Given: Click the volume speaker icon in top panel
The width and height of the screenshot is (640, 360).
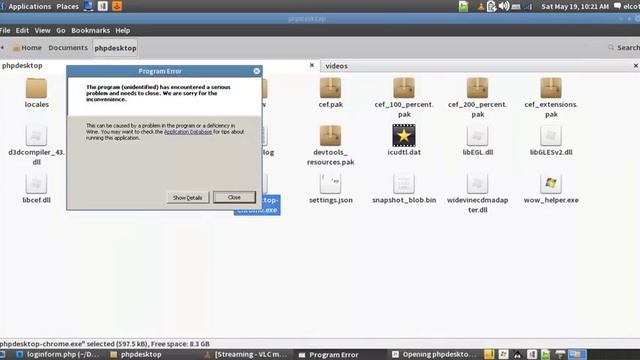Looking at the screenshot, I should [x=504, y=6].
